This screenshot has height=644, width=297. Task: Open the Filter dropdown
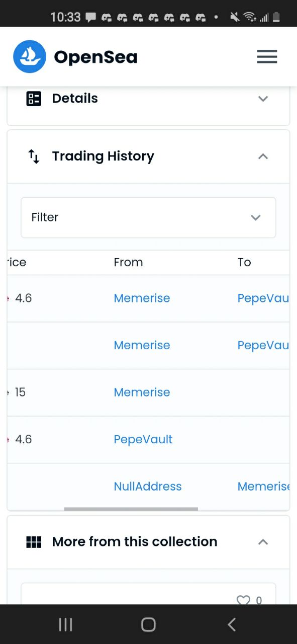click(x=148, y=217)
